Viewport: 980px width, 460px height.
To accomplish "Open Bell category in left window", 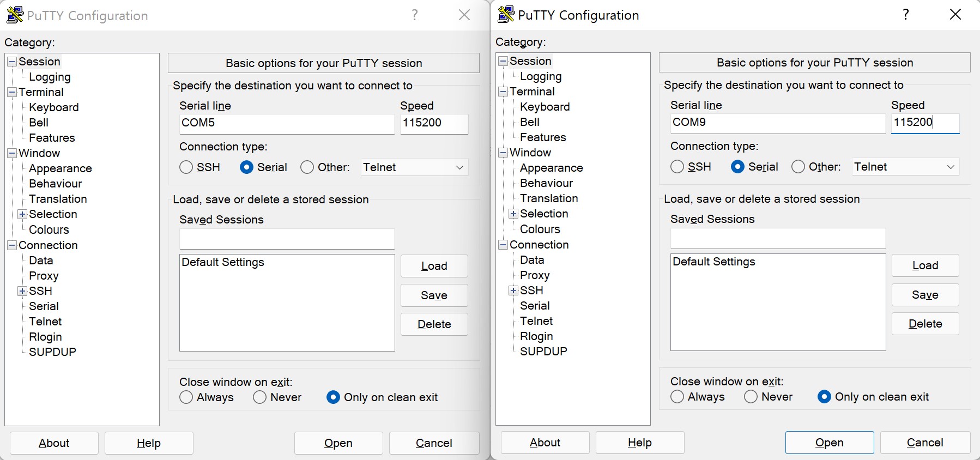I will pos(39,123).
